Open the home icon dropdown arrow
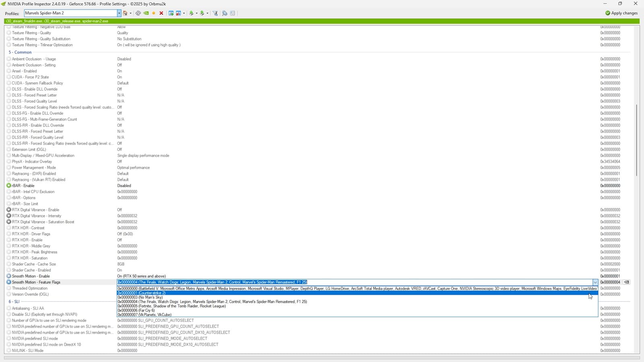Viewport: 644px width, 362px height. [x=130, y=13]
